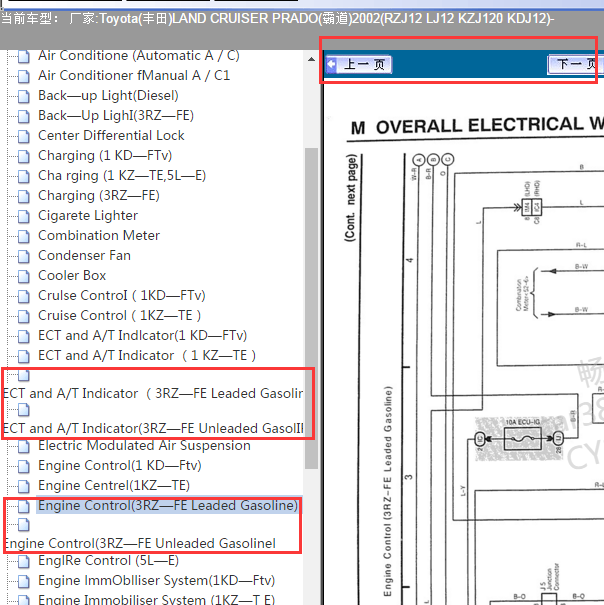Click the tree list scrollbar thumb
The image size is (604, 605).
pos(311,308)
